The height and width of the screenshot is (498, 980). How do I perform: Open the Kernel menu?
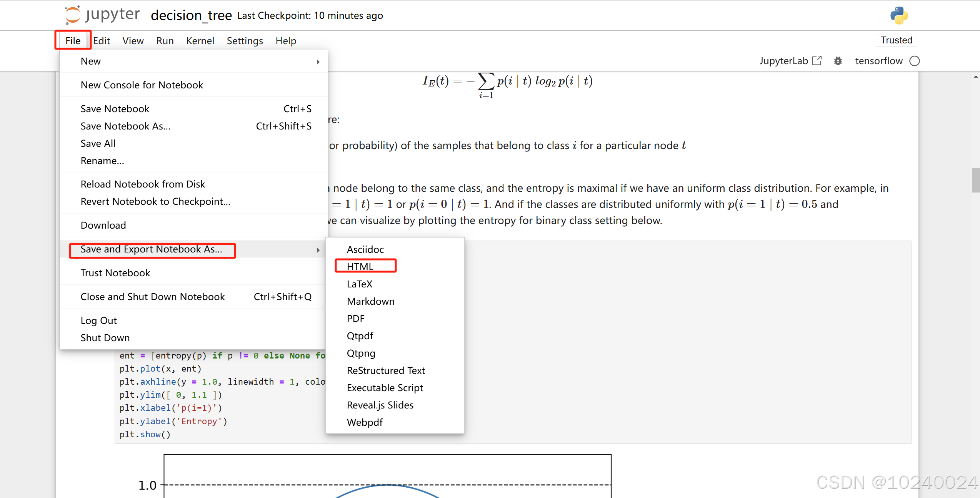click(x=200, y=41)
